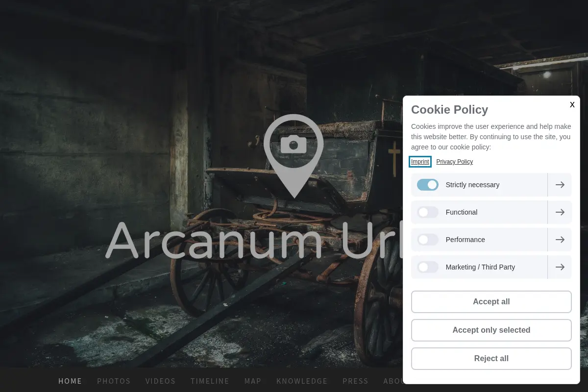Image resolution: width=588 pixels, height=392 pixels.
Task: Expand Functional cookie details arrow
Action: [x=560, y=212]
